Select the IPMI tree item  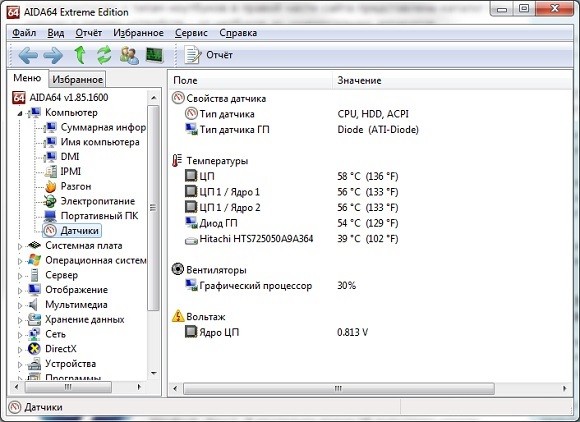[x=71, y=172]
